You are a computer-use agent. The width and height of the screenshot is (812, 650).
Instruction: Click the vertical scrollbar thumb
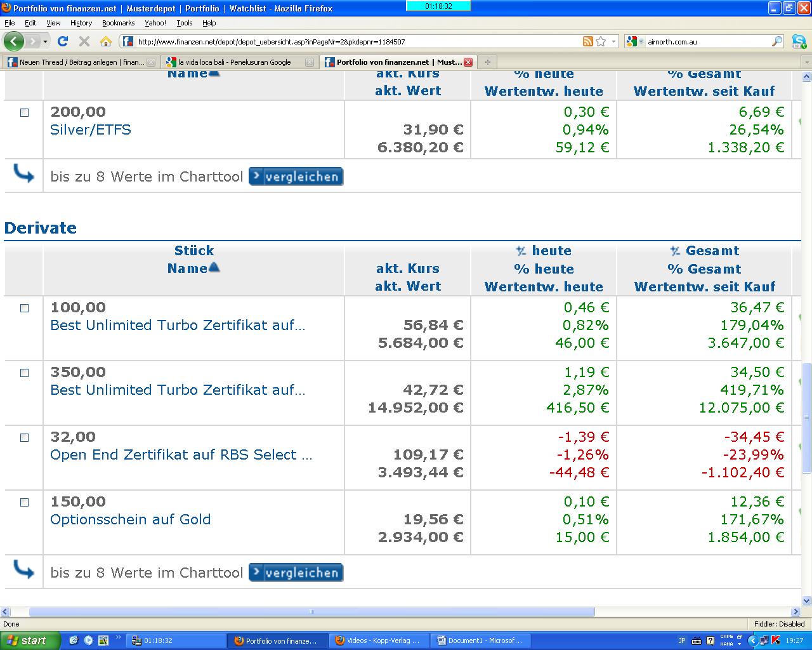click(x=806, y=418)
